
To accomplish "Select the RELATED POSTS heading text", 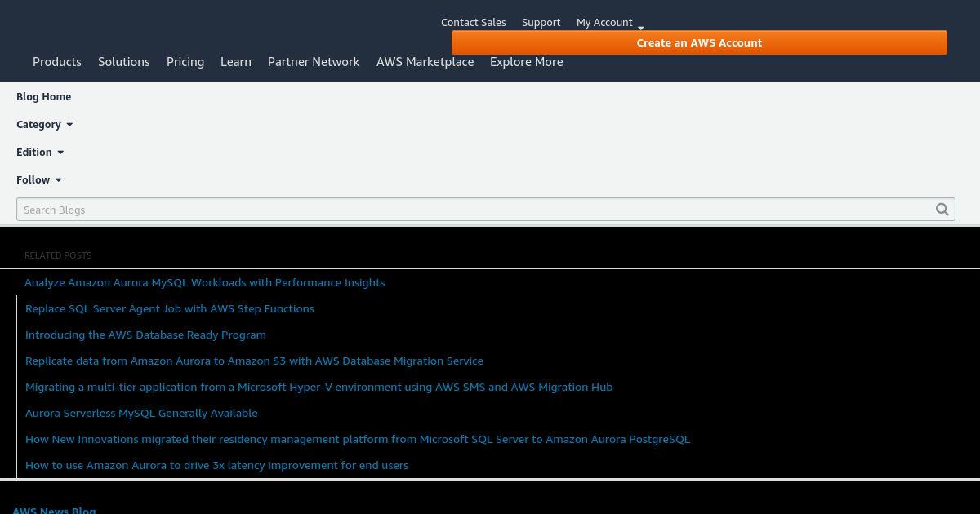I will [x=58, y=255].
